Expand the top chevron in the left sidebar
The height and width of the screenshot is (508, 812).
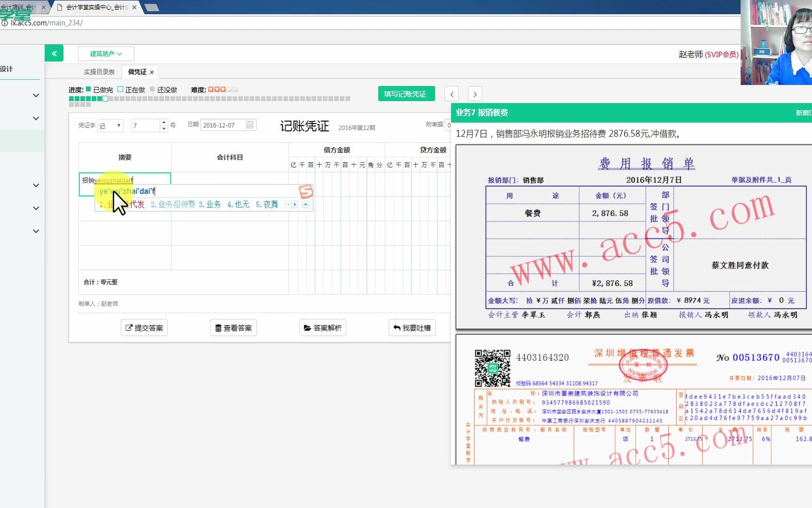[36, 95]
